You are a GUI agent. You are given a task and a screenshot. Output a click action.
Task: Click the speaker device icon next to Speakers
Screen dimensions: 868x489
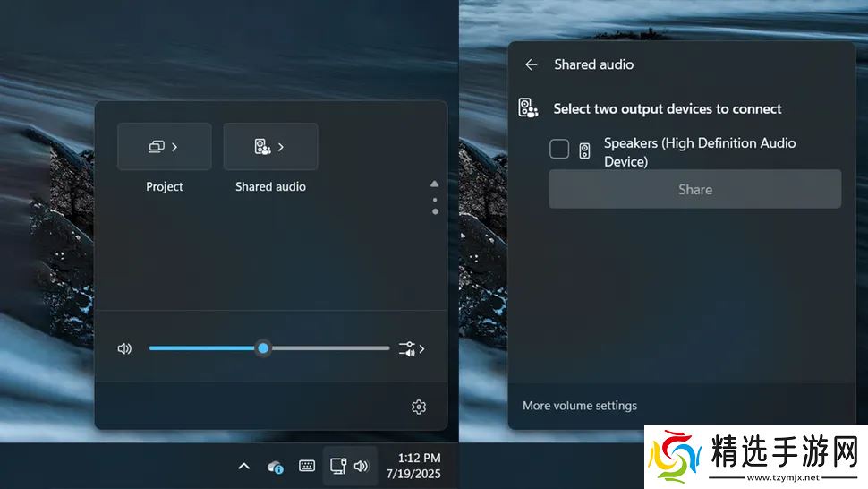584,150
